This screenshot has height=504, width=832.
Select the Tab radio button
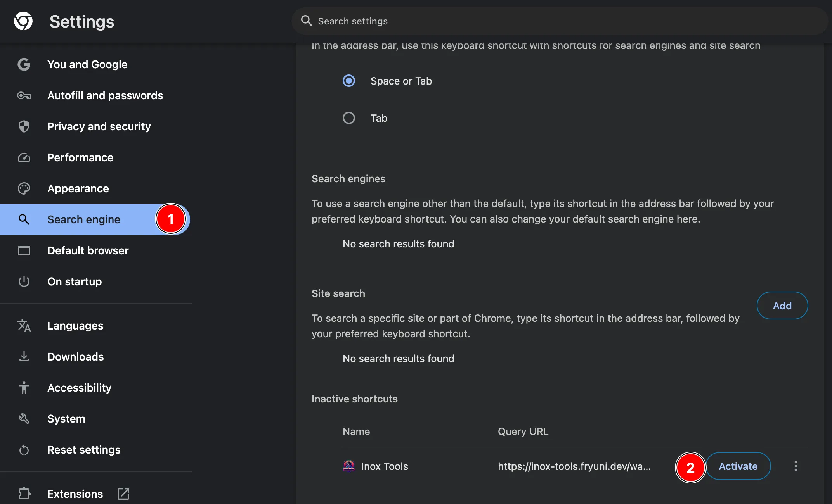pos(349,118)
